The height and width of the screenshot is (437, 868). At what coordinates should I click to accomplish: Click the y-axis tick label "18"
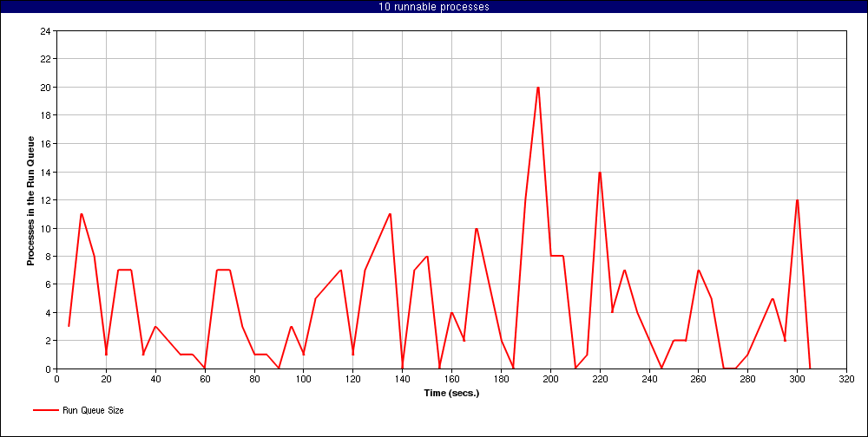coord(45,115)
